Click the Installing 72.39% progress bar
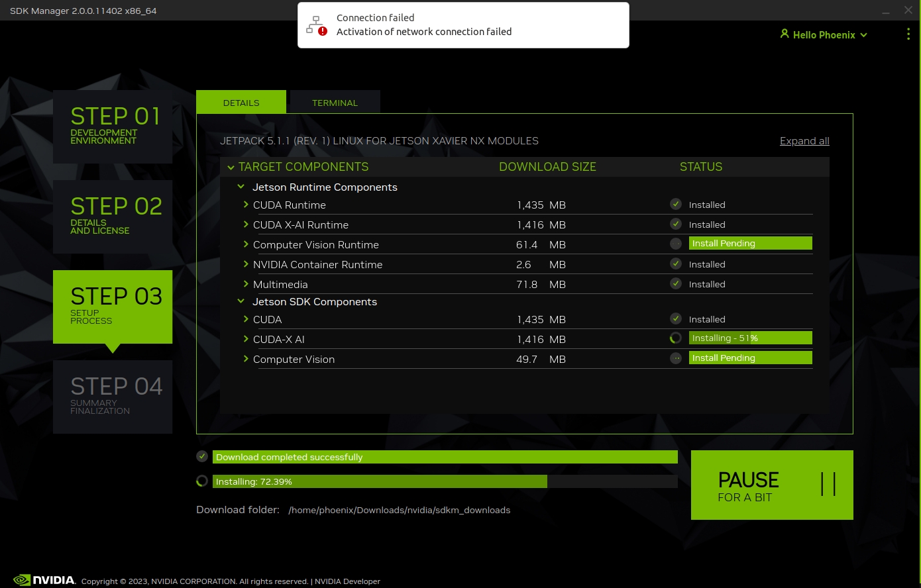Viewport: 921px width, 588px height. point(445,481)
